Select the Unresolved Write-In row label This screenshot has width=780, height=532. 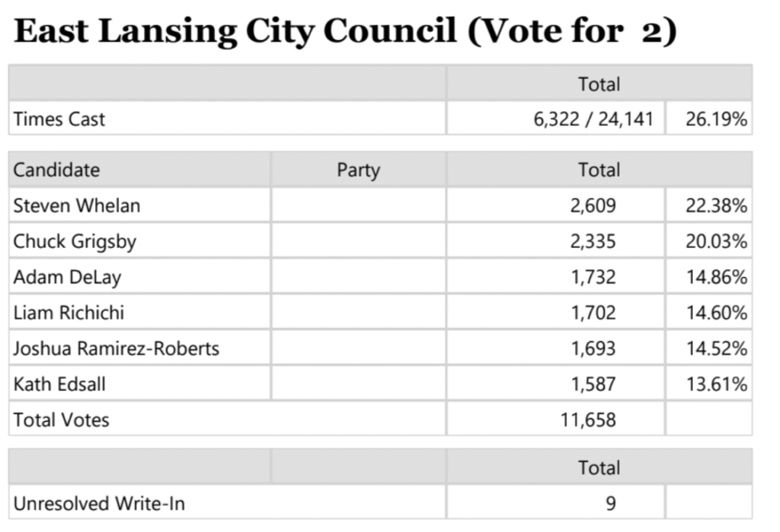point(99,503)
